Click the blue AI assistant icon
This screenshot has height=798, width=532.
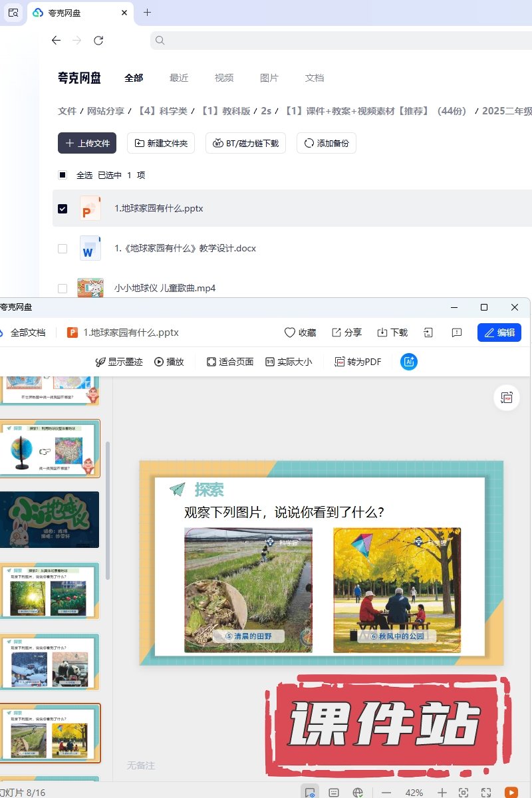click(x=409, y=362)
